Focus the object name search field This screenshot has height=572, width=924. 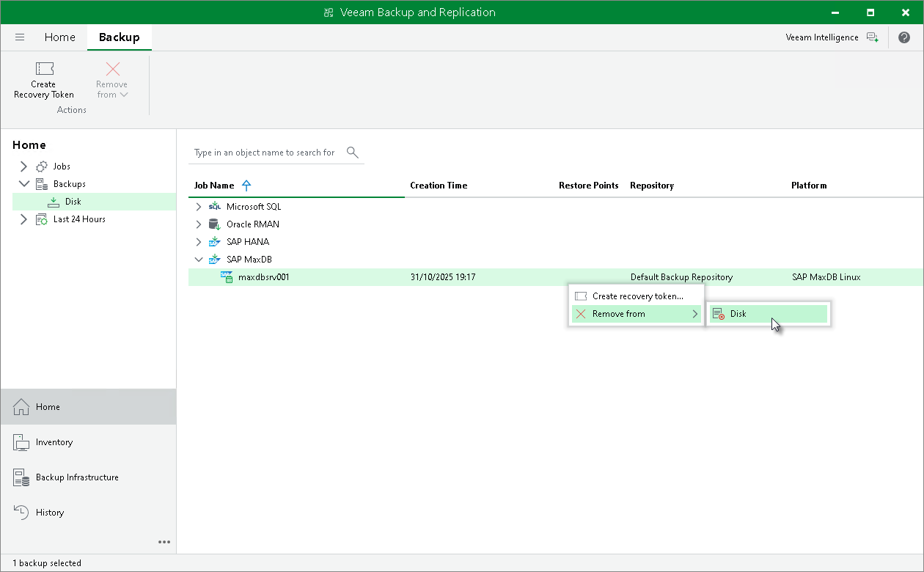(264, 153)
